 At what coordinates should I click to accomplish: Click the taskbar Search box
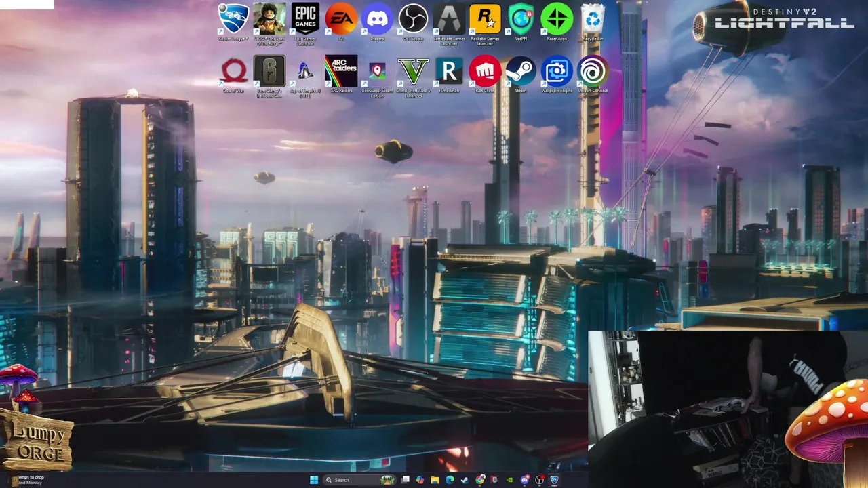click(359, 480)
